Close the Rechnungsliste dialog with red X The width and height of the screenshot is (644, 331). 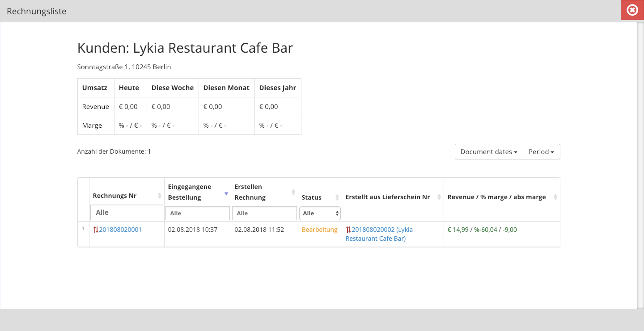(x=632, y=10)
